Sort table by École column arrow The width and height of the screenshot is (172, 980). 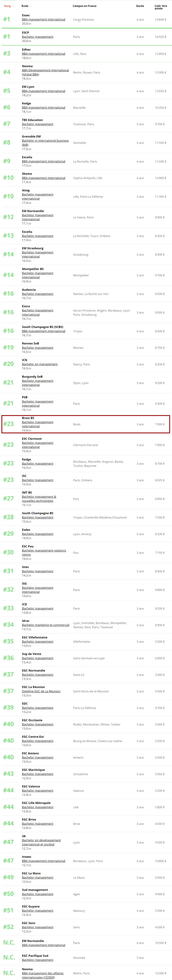point(31,6)
